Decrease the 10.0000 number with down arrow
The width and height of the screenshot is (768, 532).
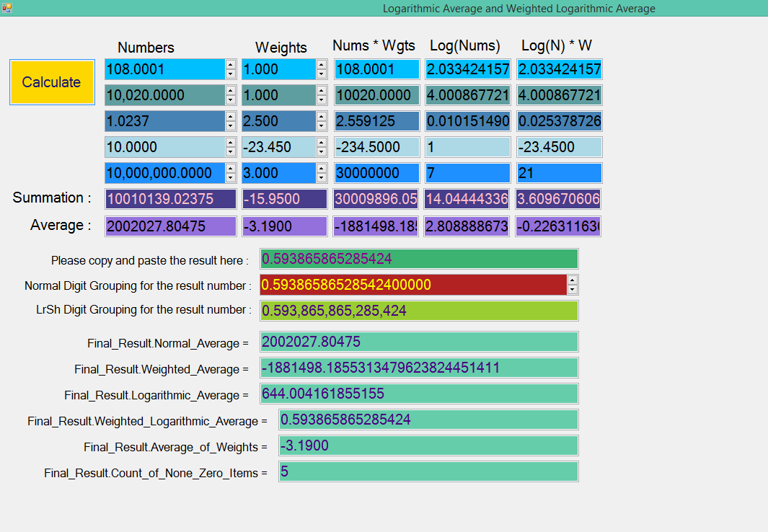(231, 151)
